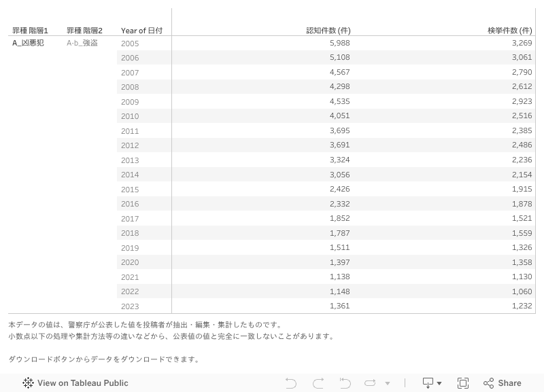The image size is (544, 392).
Task: Click the value 1,915 for 2015
Action: tap(522, 190)
